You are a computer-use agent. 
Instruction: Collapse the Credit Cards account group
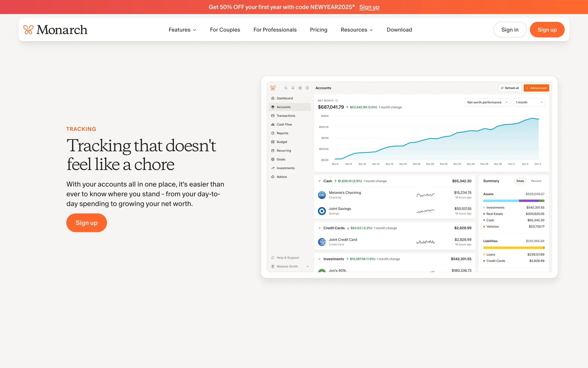click(319, 228)
